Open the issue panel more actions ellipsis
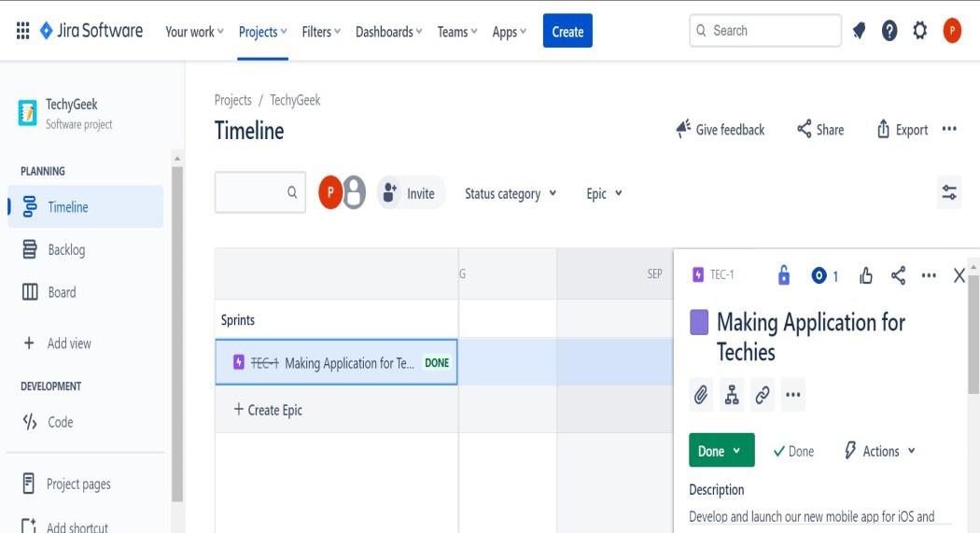The width and height of the screenshot is (980, 533). 929,275
